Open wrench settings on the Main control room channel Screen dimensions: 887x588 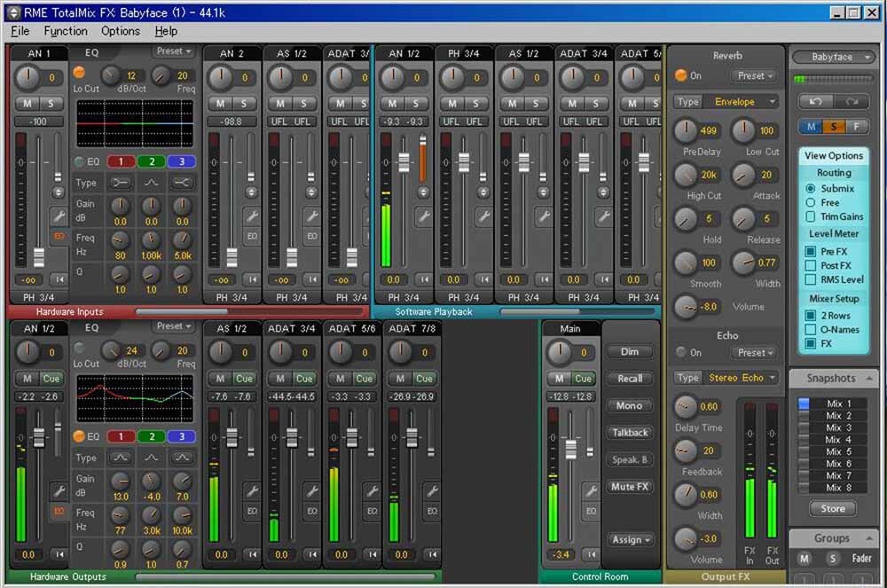pos(591,490)
